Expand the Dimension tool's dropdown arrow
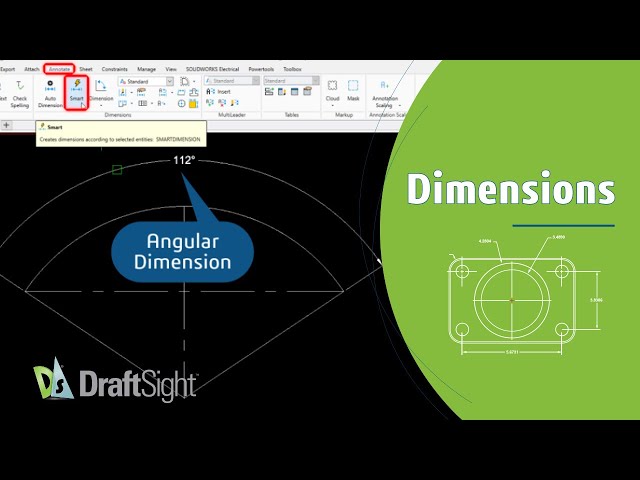 coord(101,106)
